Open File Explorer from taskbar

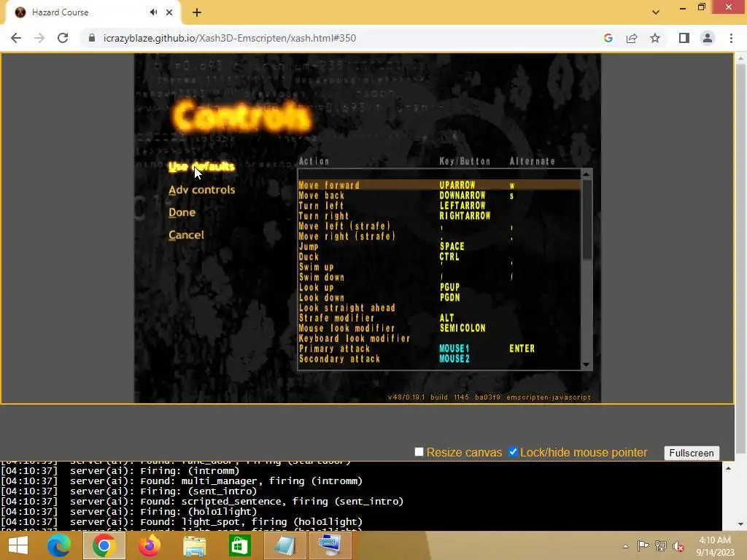[194, 545]
